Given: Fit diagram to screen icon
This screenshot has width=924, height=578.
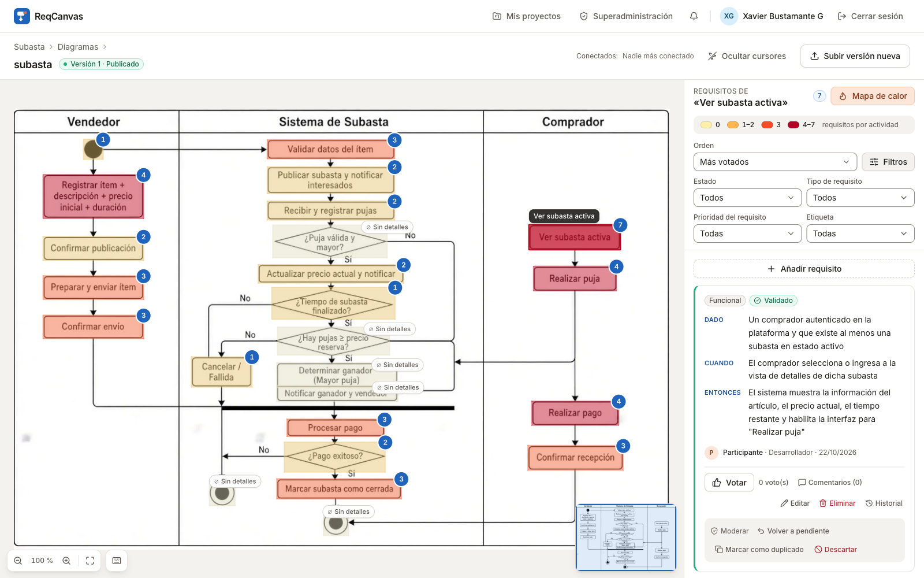Looking at the screenshot, I should (90, 561).
